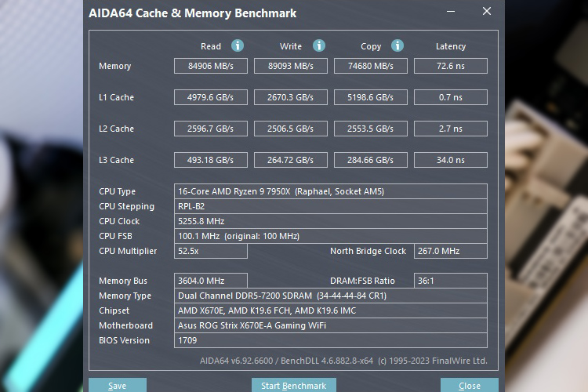Click Memory Type field DDR5-7200 SDRAM

[x=331, y=296]
